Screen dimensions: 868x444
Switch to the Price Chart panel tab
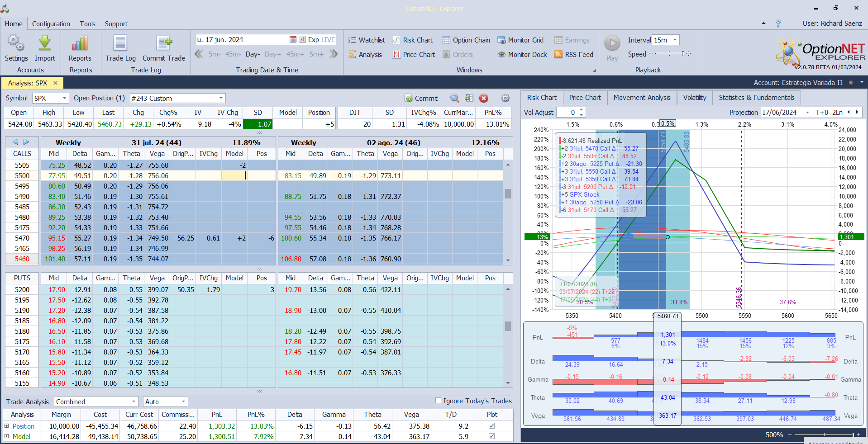(585, 98)
